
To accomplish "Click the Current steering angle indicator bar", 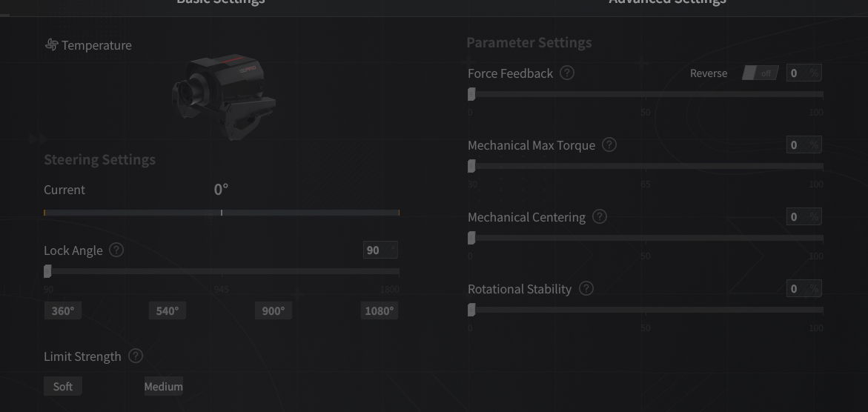I will [x=222, y=213].
